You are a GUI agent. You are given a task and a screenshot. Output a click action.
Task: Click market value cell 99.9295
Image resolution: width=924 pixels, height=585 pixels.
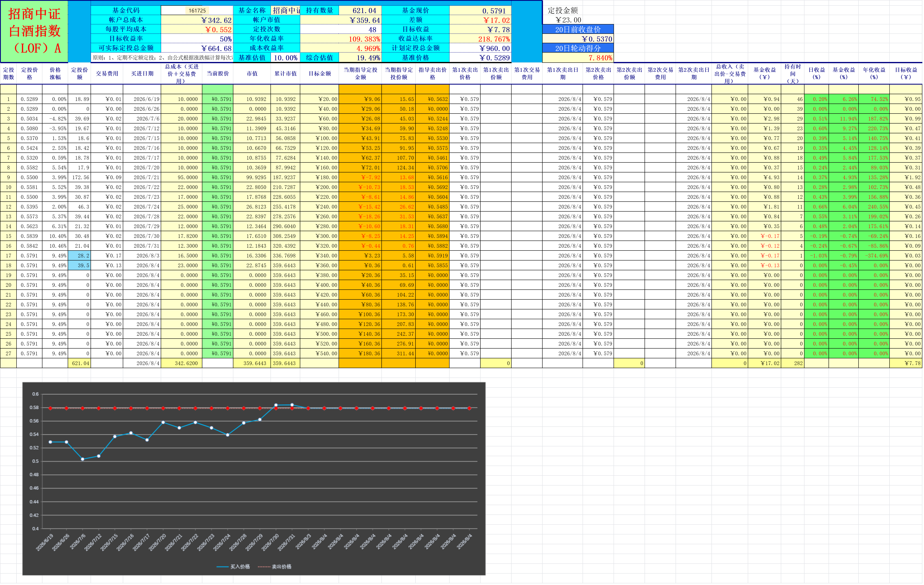[x=252, y=177]
